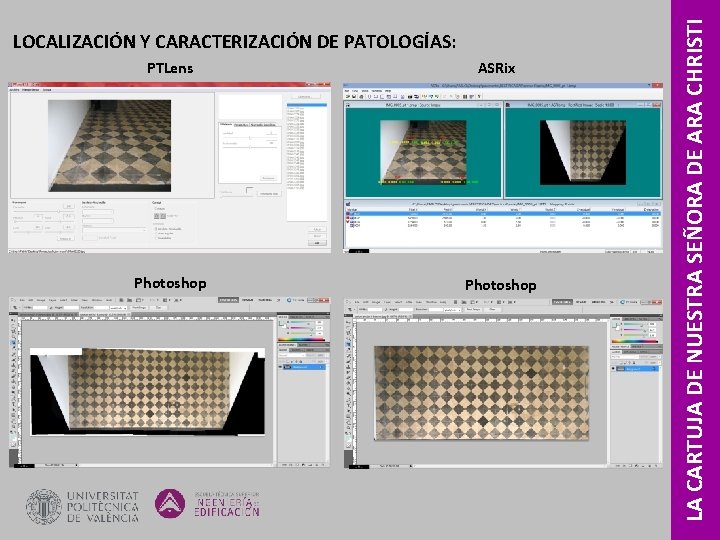Open the blend mode dropdown in left Photoshop Layers panel
The height and width of the screenshot is (540, 720).
(292, 355)
